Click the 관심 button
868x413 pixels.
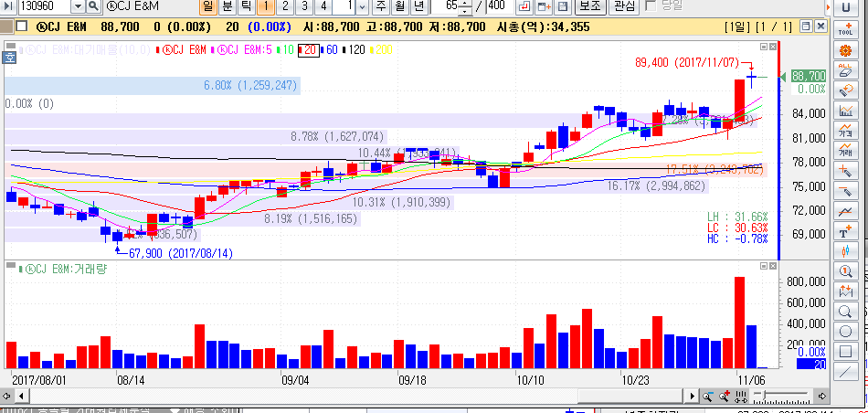click(x=623, y=7)
